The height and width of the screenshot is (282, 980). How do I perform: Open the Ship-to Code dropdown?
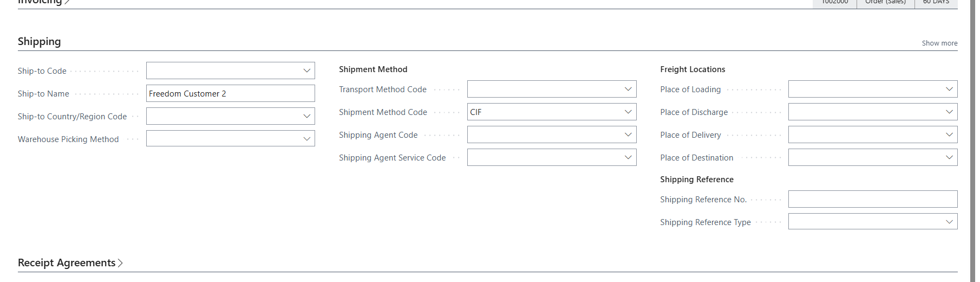[306, 70]
